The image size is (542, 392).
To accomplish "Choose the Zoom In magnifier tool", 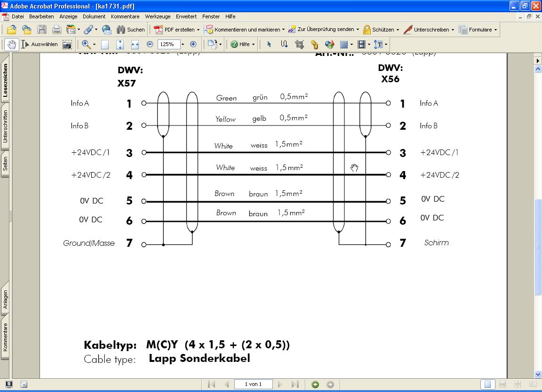I will [86, 44].
